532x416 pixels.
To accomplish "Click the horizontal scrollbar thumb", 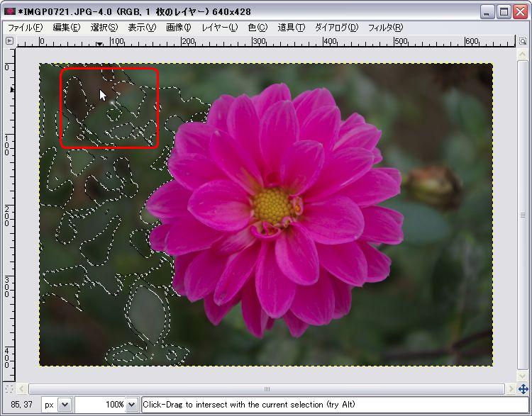I will click(x=267, y=389).
